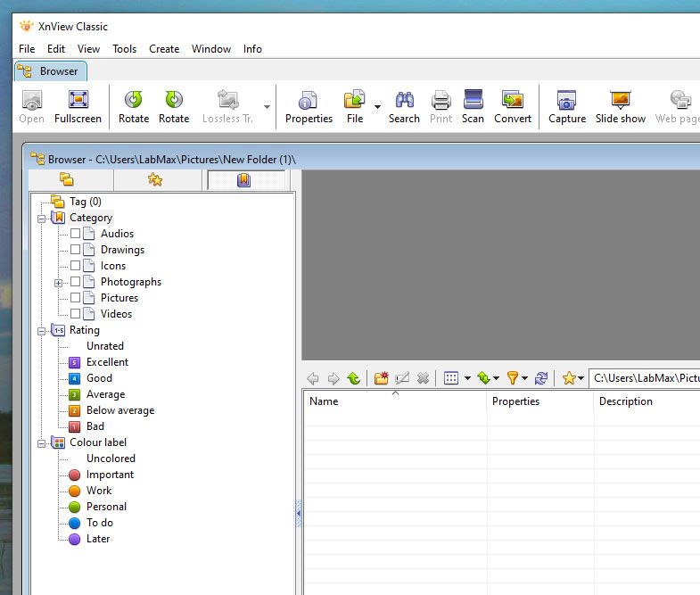Click the filter funnel icon
700x595 pixels.
pos(513,378)
